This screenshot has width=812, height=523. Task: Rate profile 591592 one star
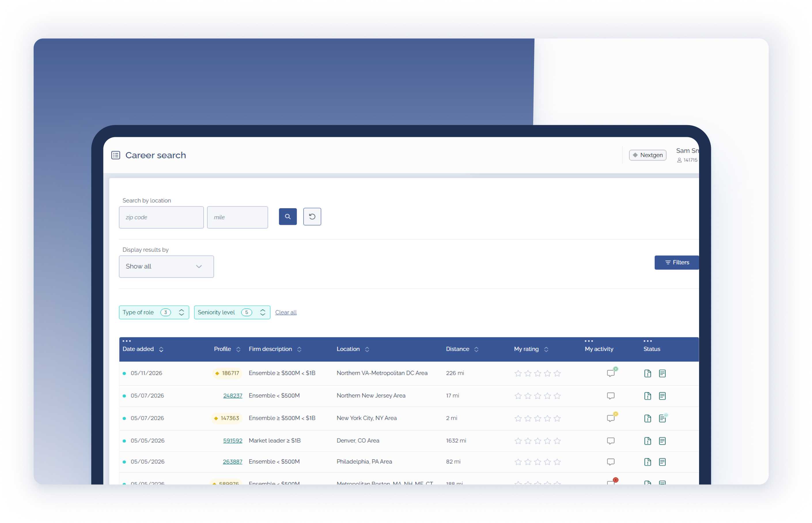[518, 441]
